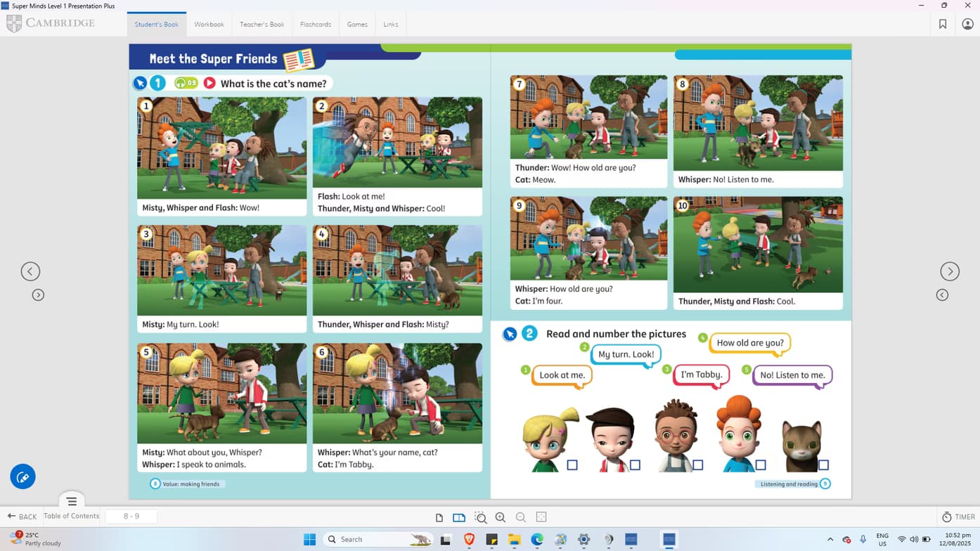
Task: Zoom in on the page
Action: tap(500, 517)
